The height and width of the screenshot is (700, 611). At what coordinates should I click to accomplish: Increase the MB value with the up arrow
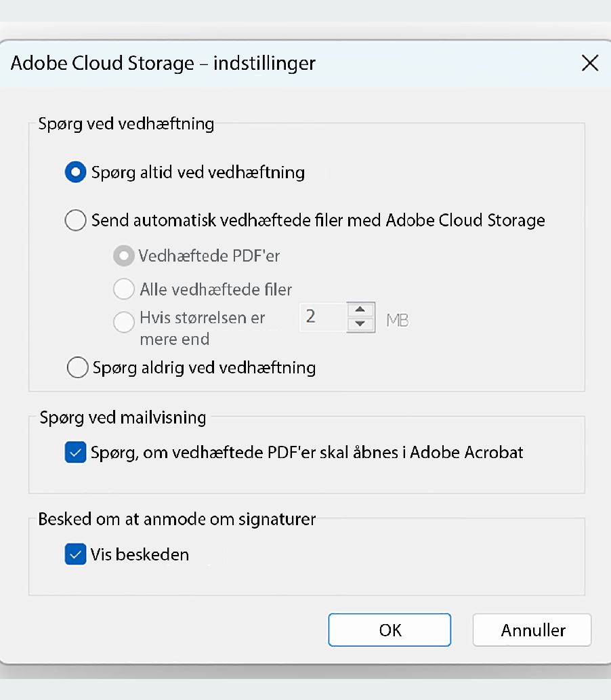click(x=360, y=310)
